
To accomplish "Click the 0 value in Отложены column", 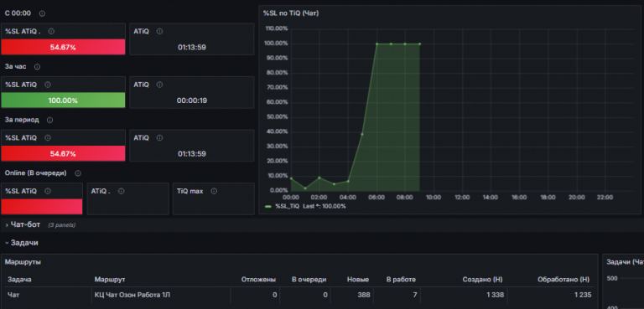I will click(275, 295).
